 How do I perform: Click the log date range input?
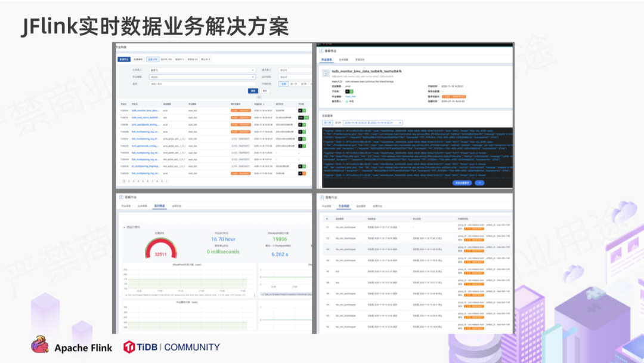point(373,123)
